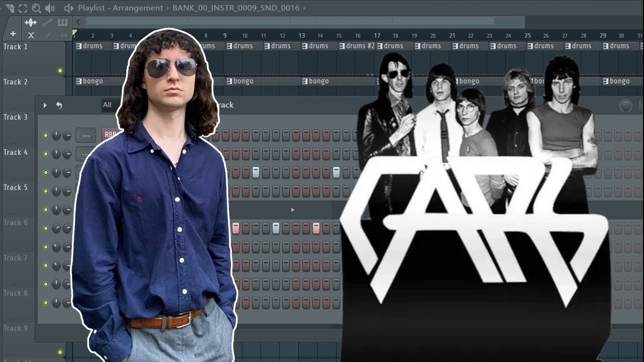Select Track 5 header label
The height and width of the screenshot is (362, 644).
(x=16, y=188)
